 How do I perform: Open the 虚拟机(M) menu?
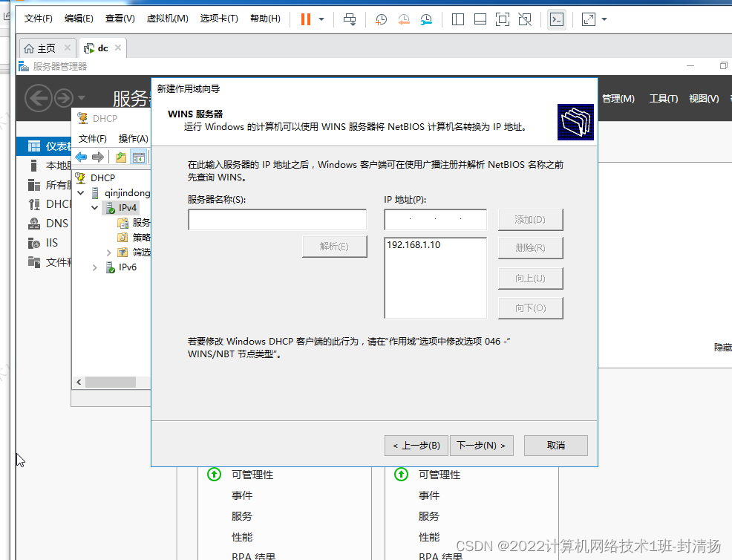tap(167, 19)
